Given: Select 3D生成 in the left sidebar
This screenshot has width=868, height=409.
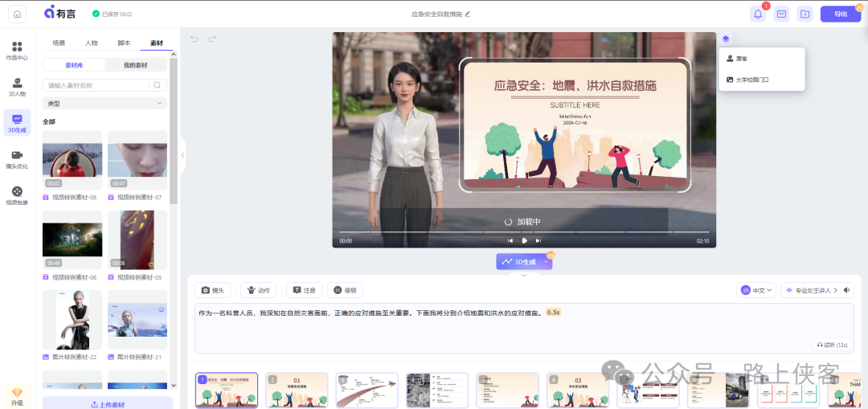Looking at the screenshot, I should coord(17,123).
